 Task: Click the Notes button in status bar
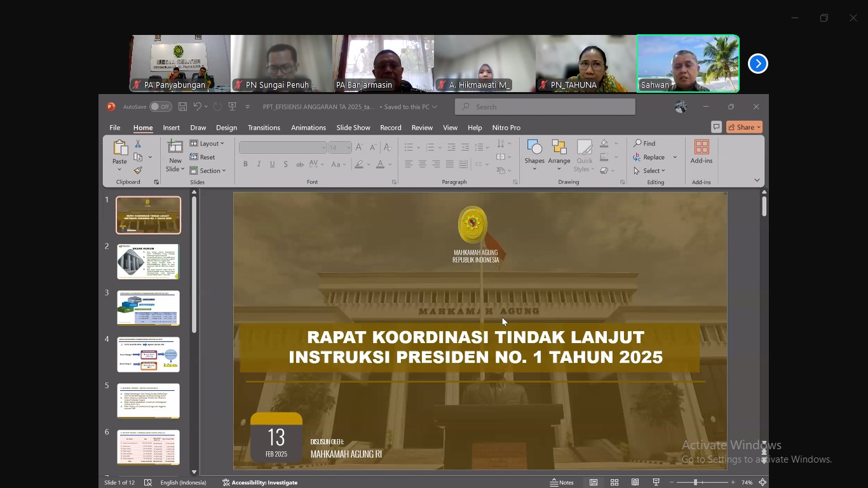pos(562,482)
